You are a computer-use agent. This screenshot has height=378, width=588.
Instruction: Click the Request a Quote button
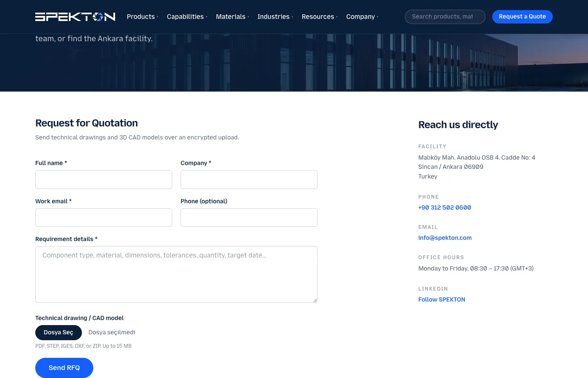(x=522, y=17)
